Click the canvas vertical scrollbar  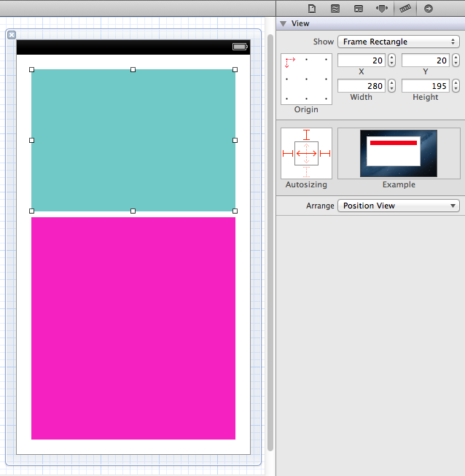click(270, 243)
